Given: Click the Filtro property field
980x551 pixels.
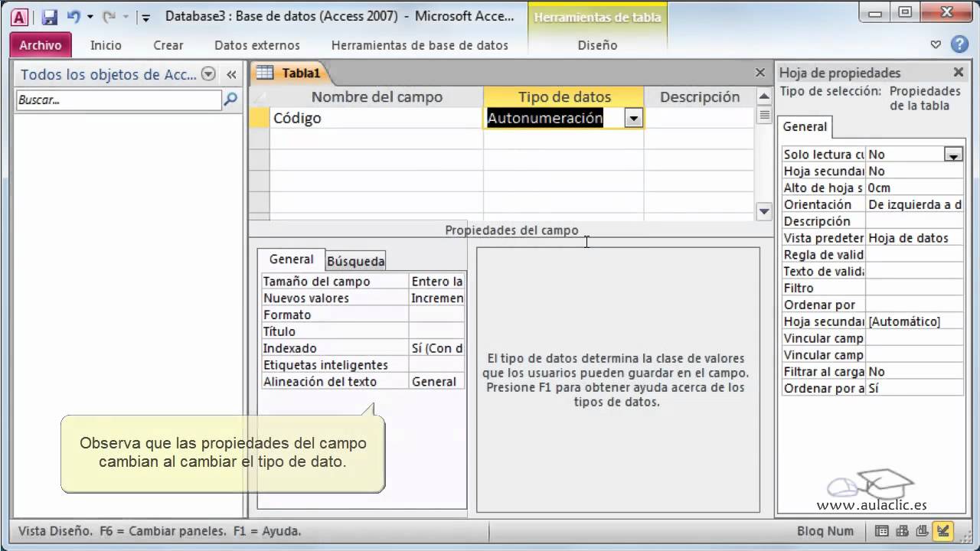Looking at the screenshot, I should point(914,289).
